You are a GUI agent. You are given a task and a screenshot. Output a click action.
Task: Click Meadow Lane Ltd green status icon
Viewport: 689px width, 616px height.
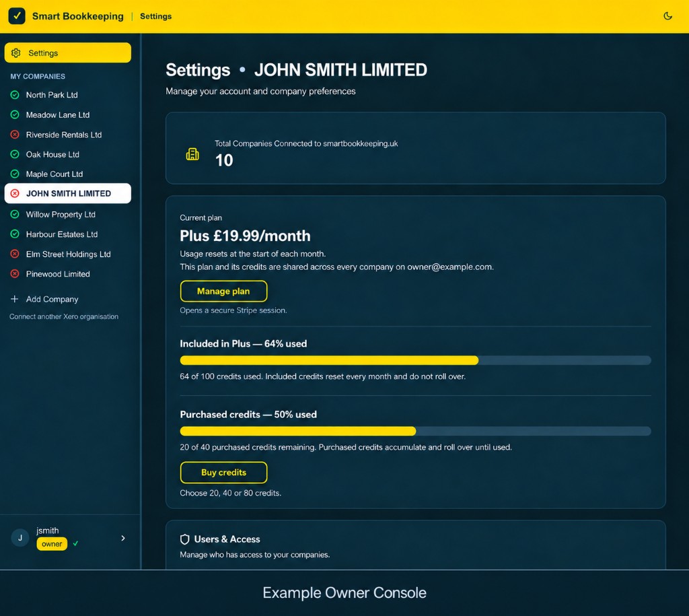pyautogui.click(x=15, y=114)
